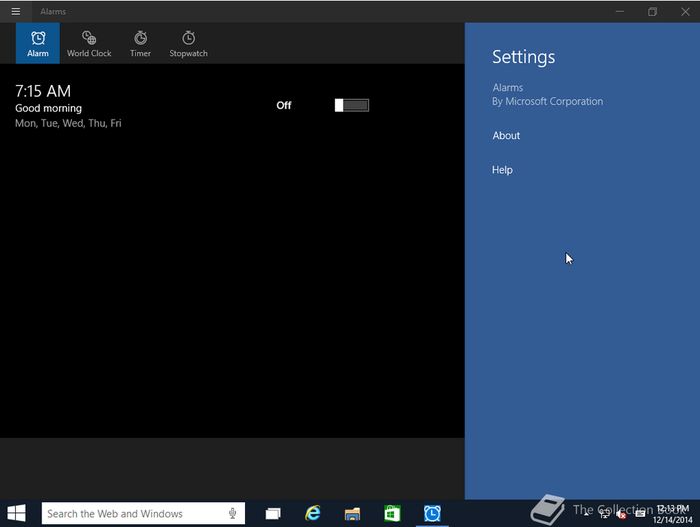700x527 pixels.
Task: Go to the Stopwatch tab
Action: 188,43
